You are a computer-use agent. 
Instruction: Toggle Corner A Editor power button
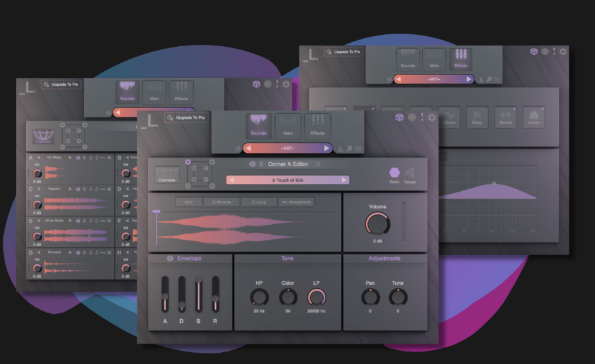click(x=251, y=164)
